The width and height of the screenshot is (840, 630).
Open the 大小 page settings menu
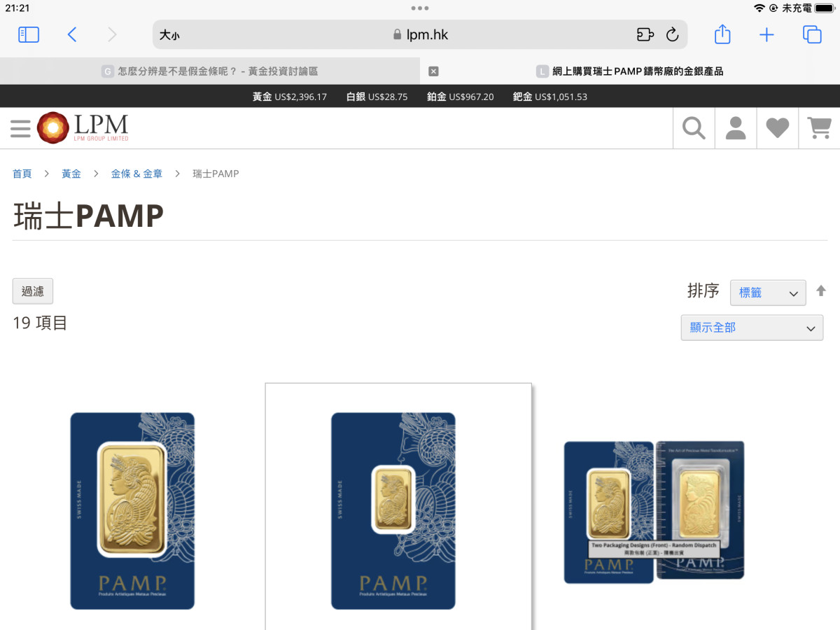point(169,34)
